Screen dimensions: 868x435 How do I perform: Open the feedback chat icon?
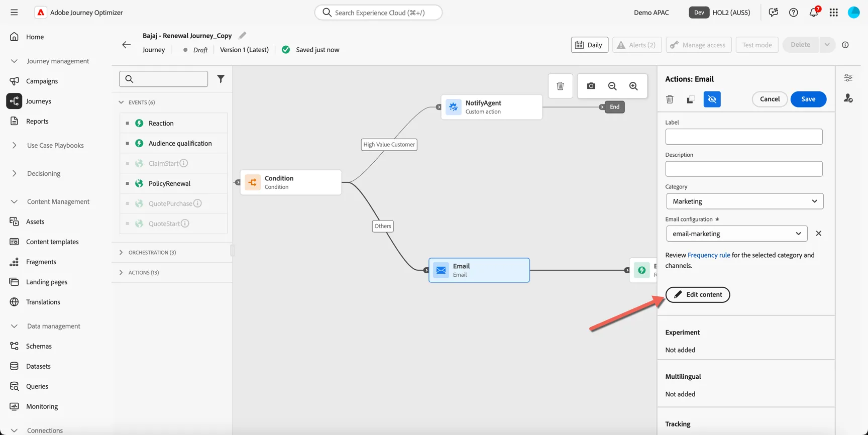click(x=774, y=13)
